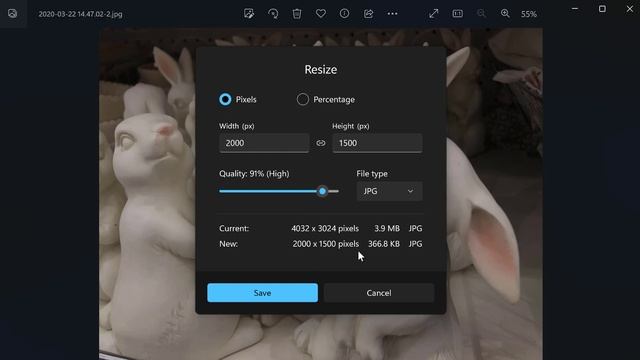Select the Pixels radio button
The height and width of the screenshot is (360, 640).
coord(225,99)
